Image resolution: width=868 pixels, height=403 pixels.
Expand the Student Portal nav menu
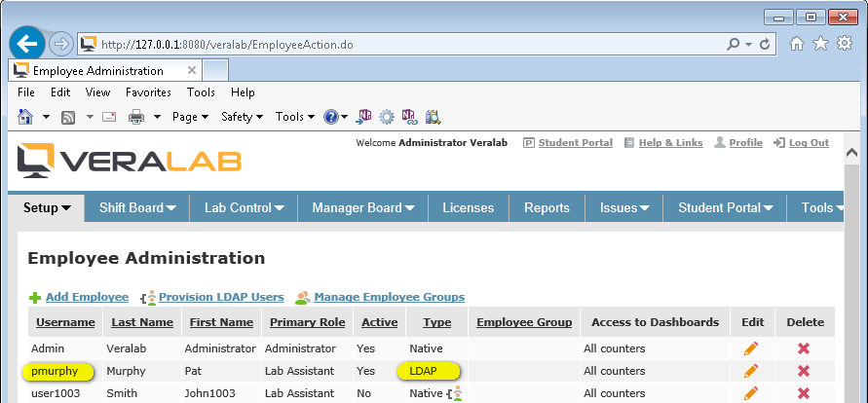725,208
